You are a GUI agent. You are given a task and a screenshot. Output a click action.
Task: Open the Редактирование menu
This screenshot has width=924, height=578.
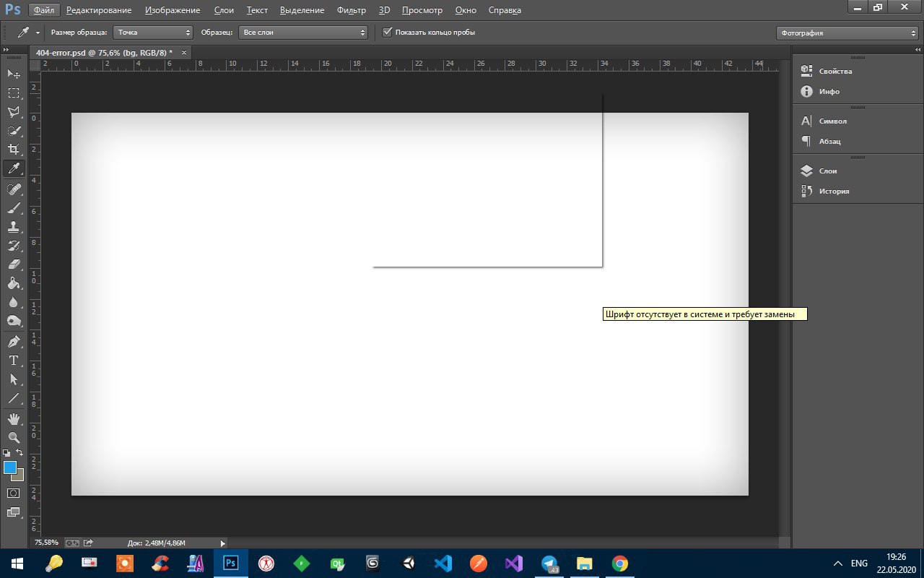click(x=99, y=10)
